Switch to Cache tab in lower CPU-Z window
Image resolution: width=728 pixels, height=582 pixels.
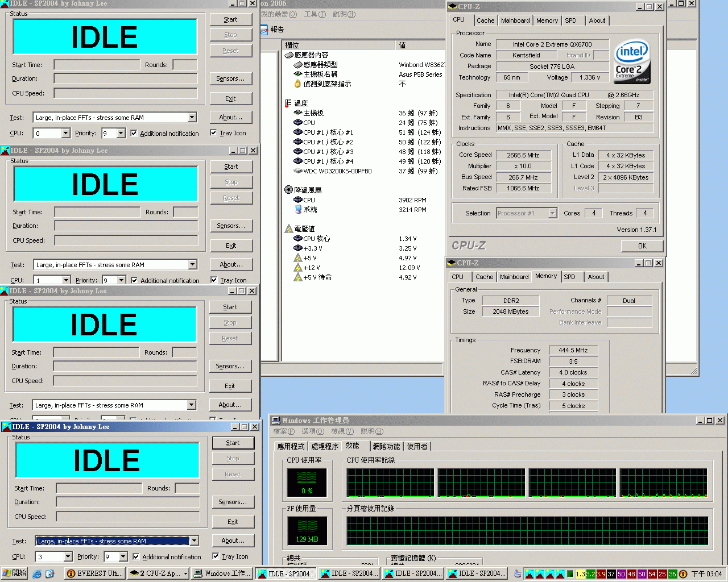[x=484, y=277]
